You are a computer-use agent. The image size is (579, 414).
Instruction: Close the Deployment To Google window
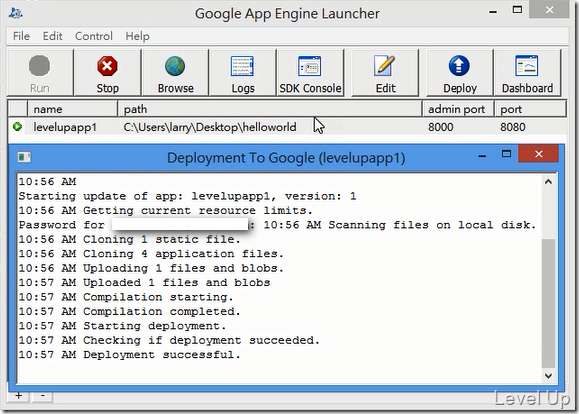pos(538,154)
